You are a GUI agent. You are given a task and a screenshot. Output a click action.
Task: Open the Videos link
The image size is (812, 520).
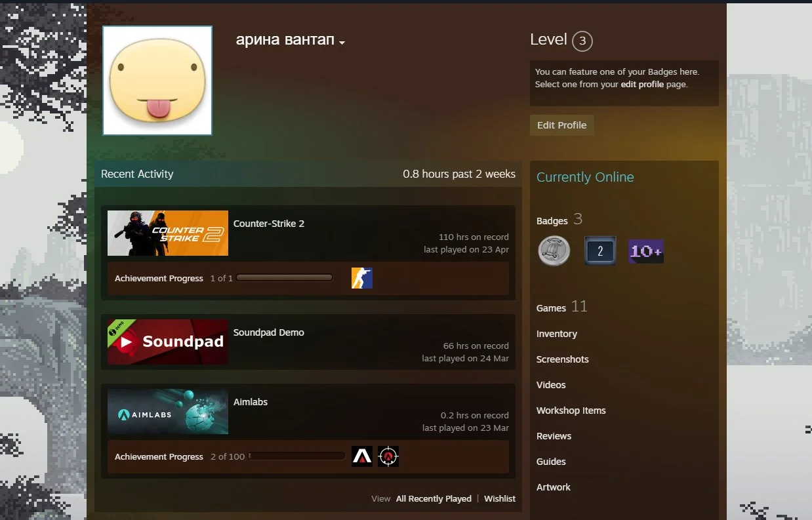pyautogui.click(x=551, y=385)
